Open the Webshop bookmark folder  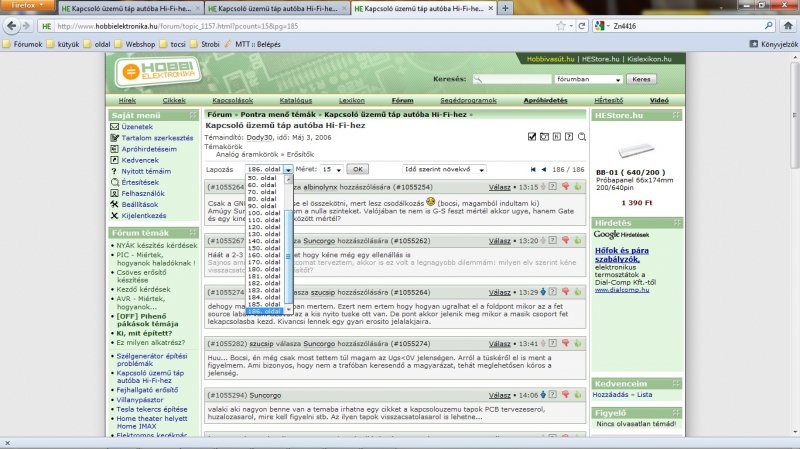(135, 44)
